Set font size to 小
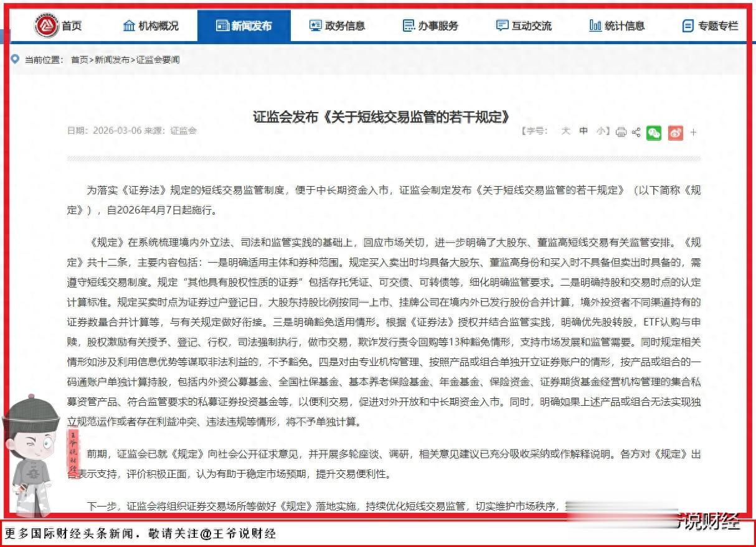This screenshot has height=547, width=756. [600, 131]
